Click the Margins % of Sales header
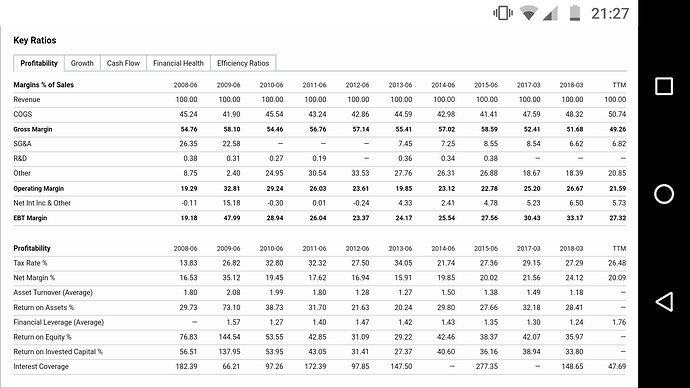The image size is (690, 388). (x=44, y=85)
